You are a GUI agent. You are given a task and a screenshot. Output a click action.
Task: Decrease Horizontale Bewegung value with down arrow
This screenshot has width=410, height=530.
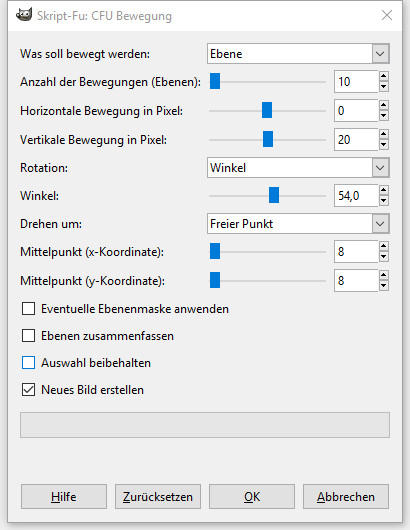tap(383, 116)
